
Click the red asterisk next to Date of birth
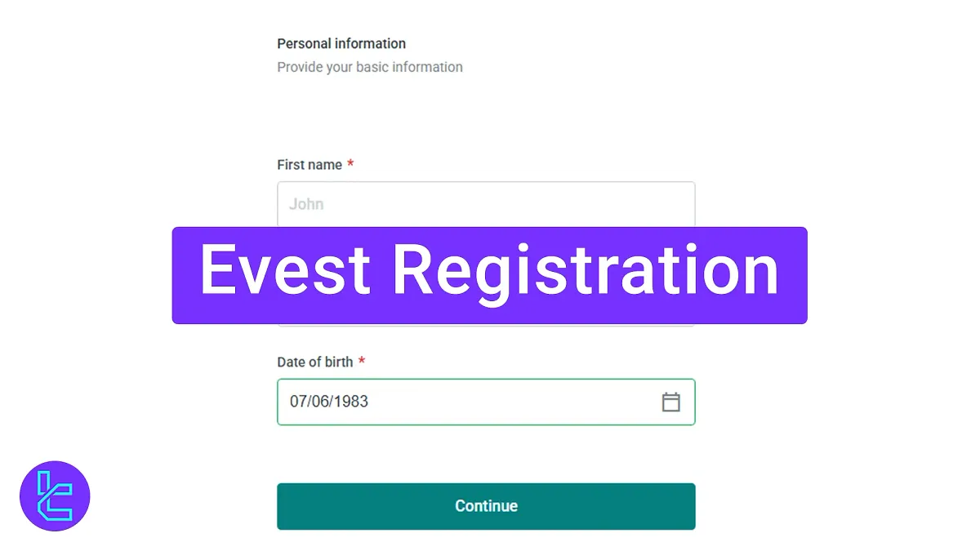(363, 362)
